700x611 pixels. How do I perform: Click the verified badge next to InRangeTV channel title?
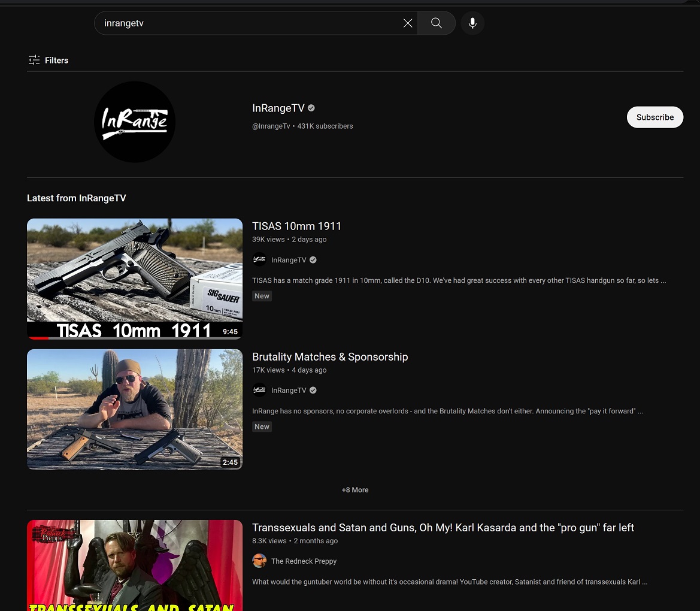311,108
